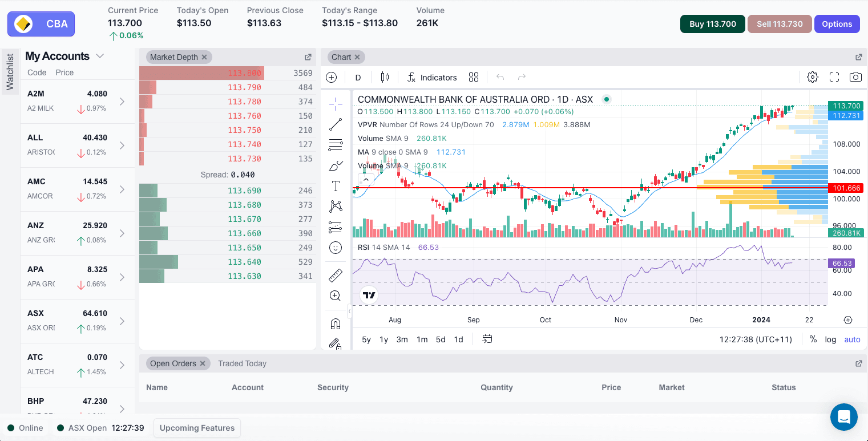Open the chart interval D dropdown
This screenshot has height=441, width=868.
click(358, 78)
